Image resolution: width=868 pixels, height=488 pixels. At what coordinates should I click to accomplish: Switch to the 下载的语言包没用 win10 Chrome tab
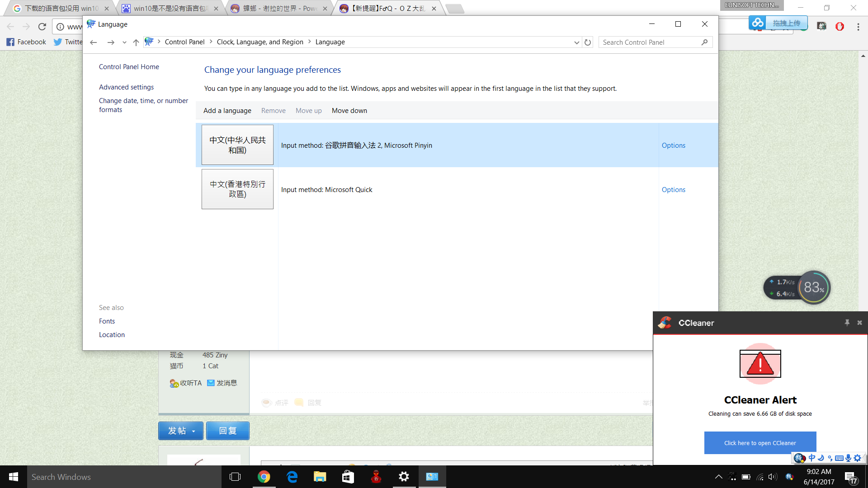[x=61, y=8]
